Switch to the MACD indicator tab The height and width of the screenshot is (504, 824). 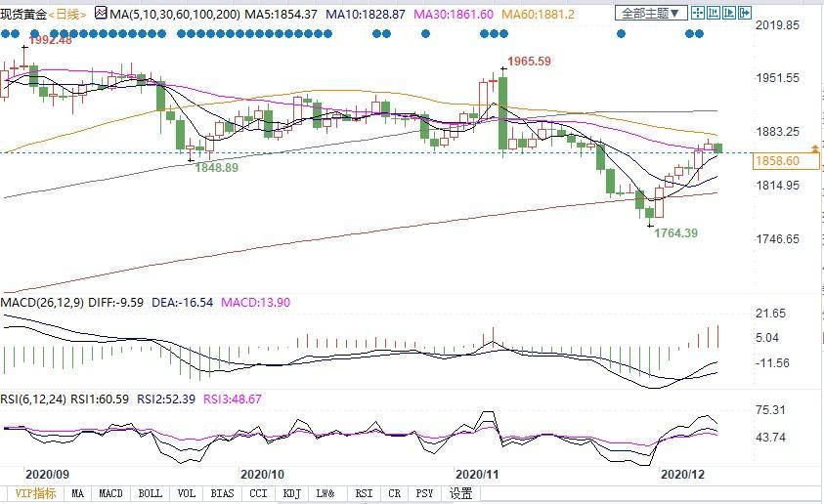coord(109,494)
